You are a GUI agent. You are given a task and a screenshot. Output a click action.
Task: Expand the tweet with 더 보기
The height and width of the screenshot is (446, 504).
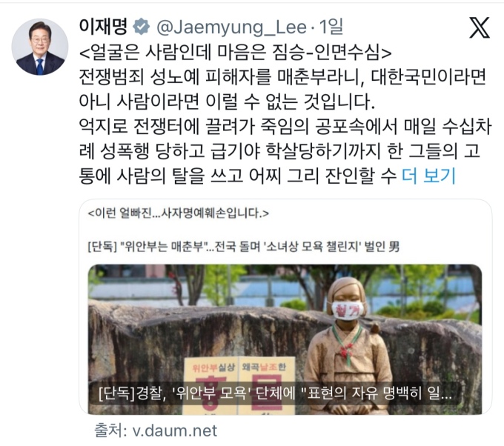point(429,176)
